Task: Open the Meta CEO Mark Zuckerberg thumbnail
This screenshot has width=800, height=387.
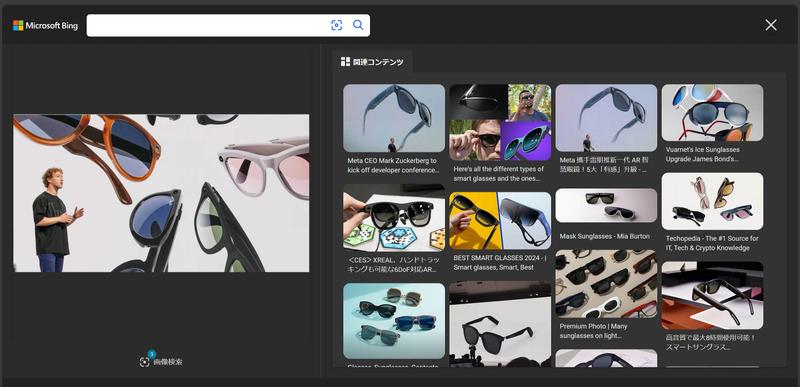Action: (x=394, y=118)
